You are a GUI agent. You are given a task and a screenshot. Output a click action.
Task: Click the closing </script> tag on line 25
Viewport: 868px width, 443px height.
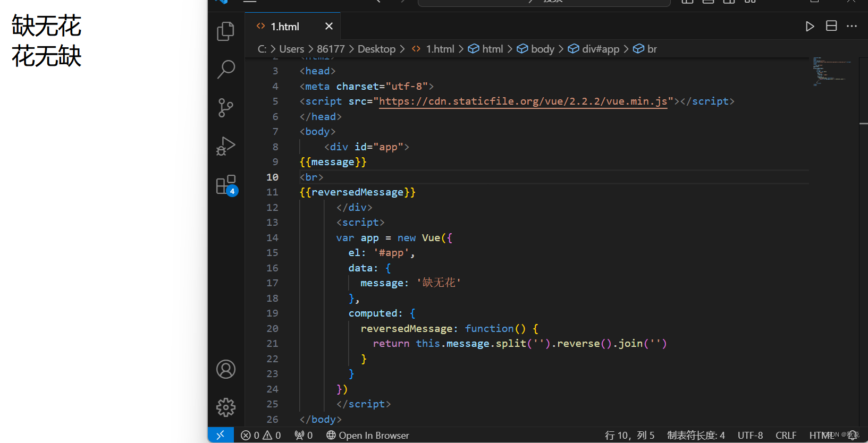coord(364,404)
